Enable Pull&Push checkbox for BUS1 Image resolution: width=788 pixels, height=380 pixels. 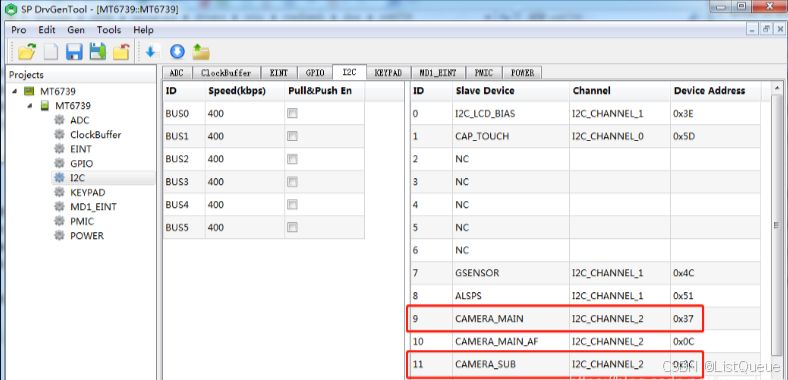(x=292, y=136)
